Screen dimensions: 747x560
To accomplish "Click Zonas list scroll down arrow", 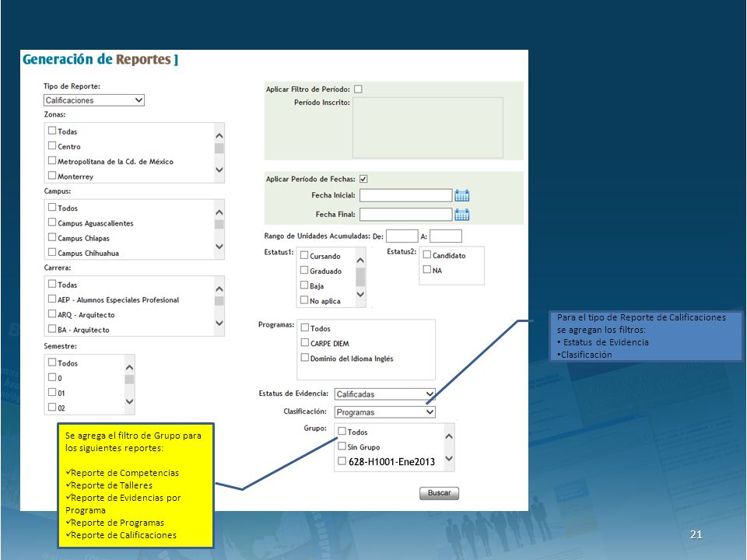I will (219, 170).
